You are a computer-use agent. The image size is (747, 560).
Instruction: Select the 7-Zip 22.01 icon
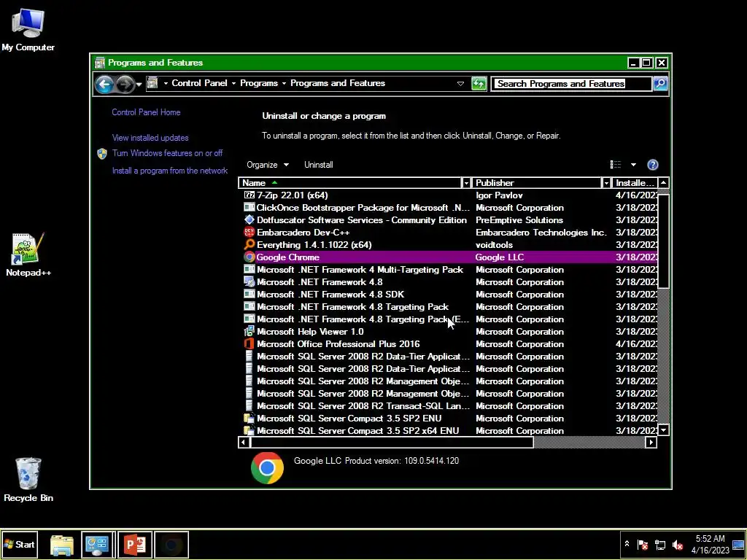point(249,195)
